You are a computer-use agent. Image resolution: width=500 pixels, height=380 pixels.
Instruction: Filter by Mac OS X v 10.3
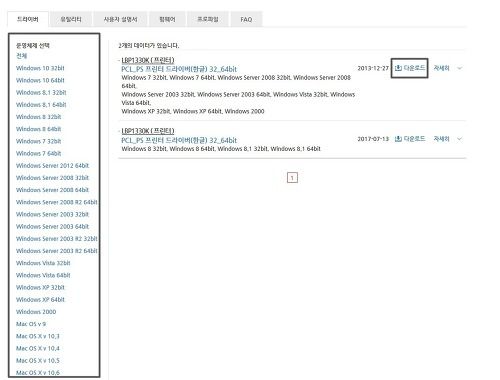[x=38, y=336]
